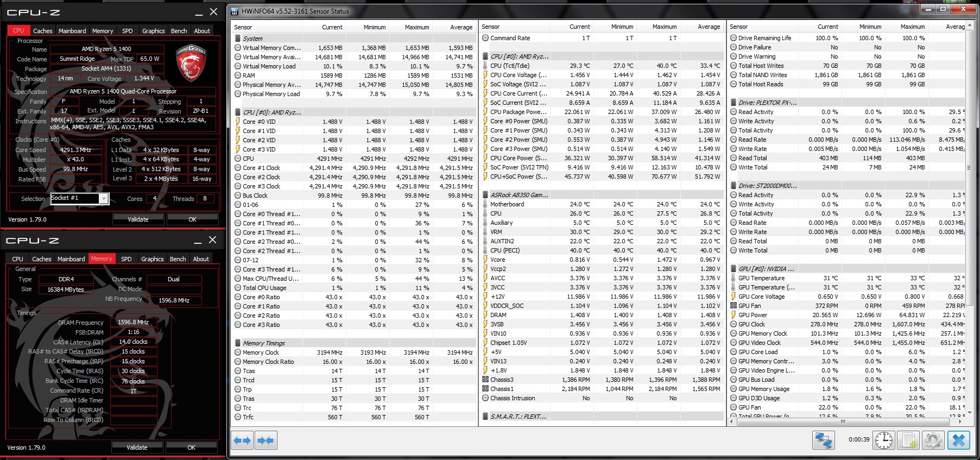Click the Drive ST2000DM00 group icon
This screenshot has height=460, width=980.
pos(734,186)
